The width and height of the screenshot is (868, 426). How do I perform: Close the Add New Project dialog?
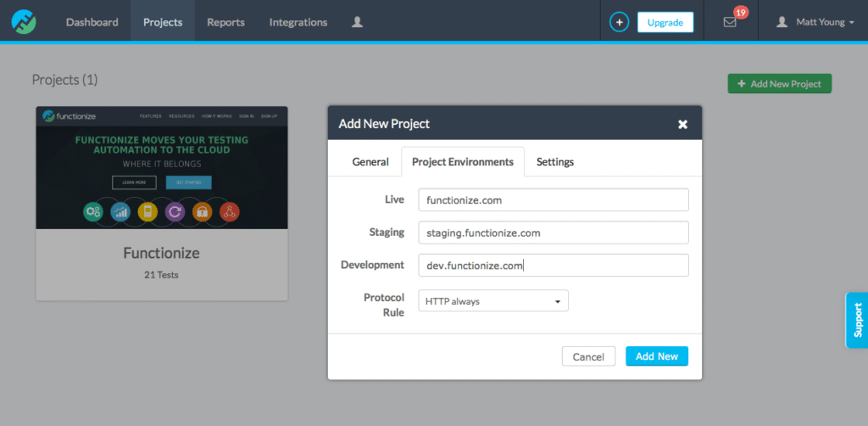click(x=682, y=124)
